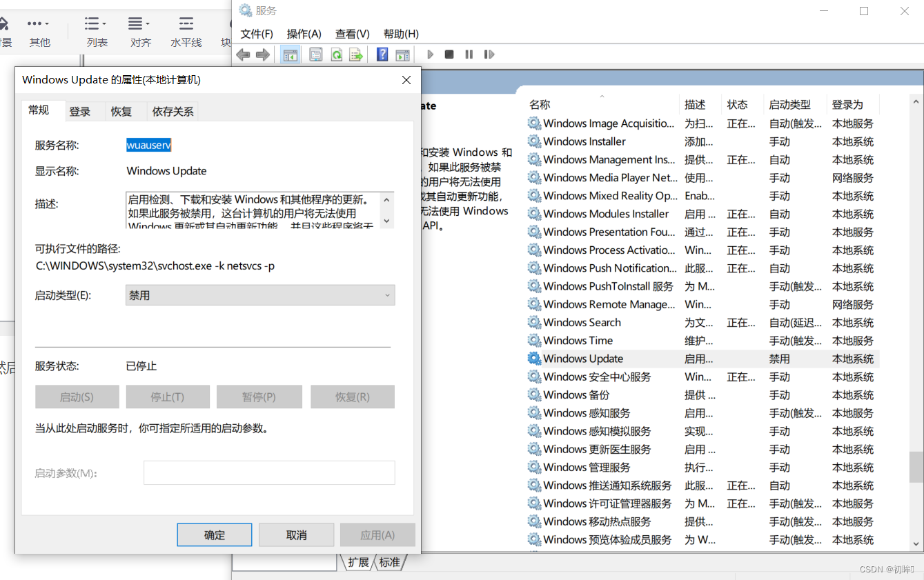Click the 启动参数(M) input field
Viewport: 924px width, 580px height.
click(x=269, y=473)
